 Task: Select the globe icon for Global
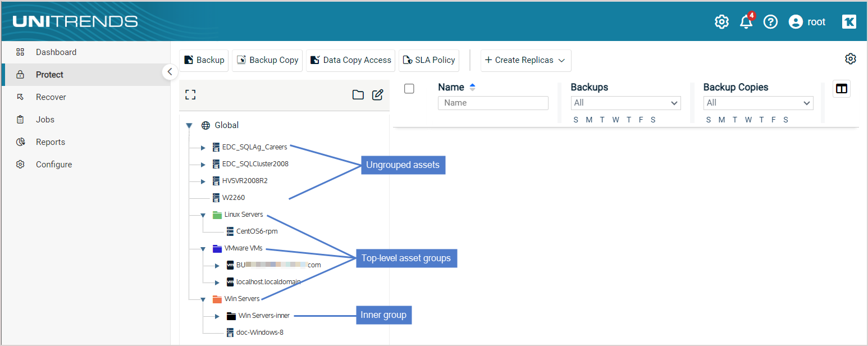pyautogui.click(x=205, y=125)
